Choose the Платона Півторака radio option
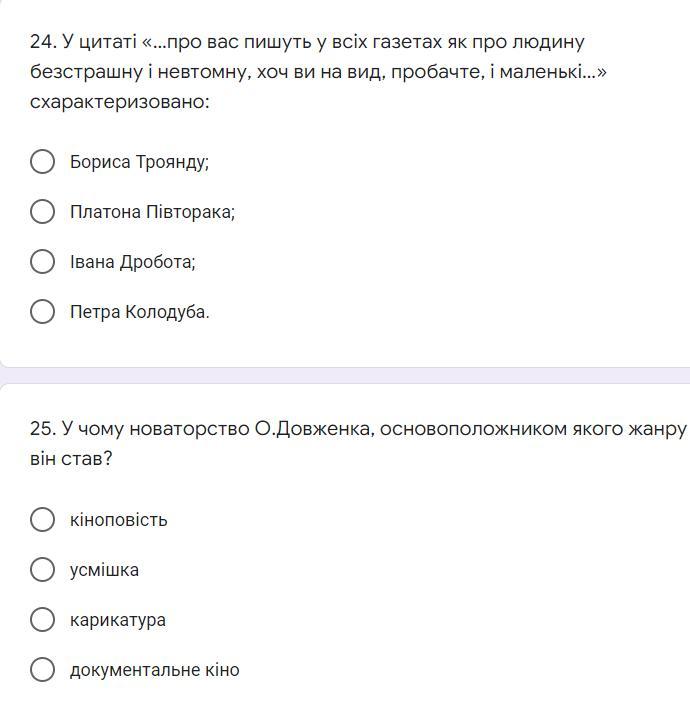The height and width of the screenshot is (703, 690). tap(42, 211)
